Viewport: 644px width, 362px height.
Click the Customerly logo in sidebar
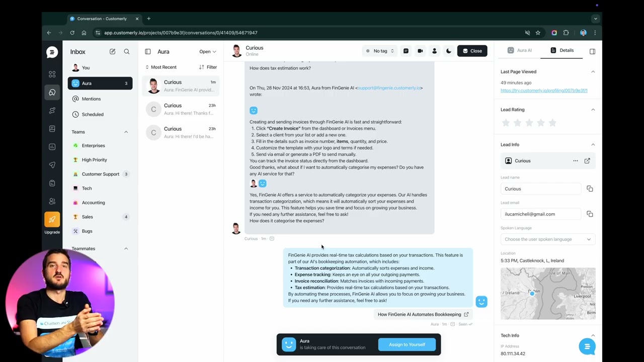click(x=52, y=52)
